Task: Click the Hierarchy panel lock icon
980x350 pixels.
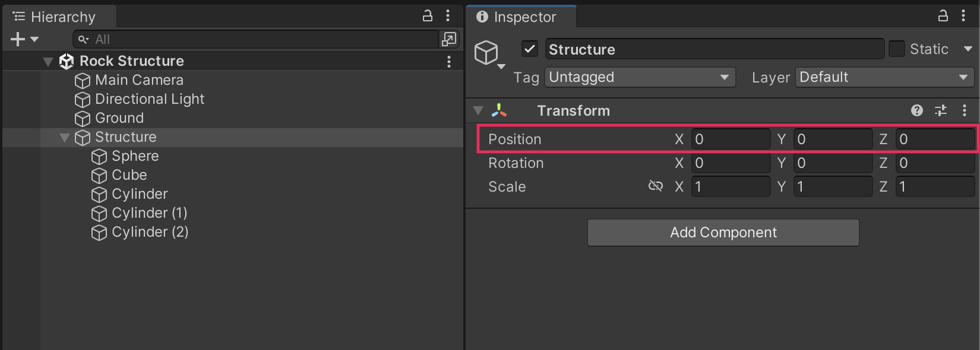Action: [428, 16]
